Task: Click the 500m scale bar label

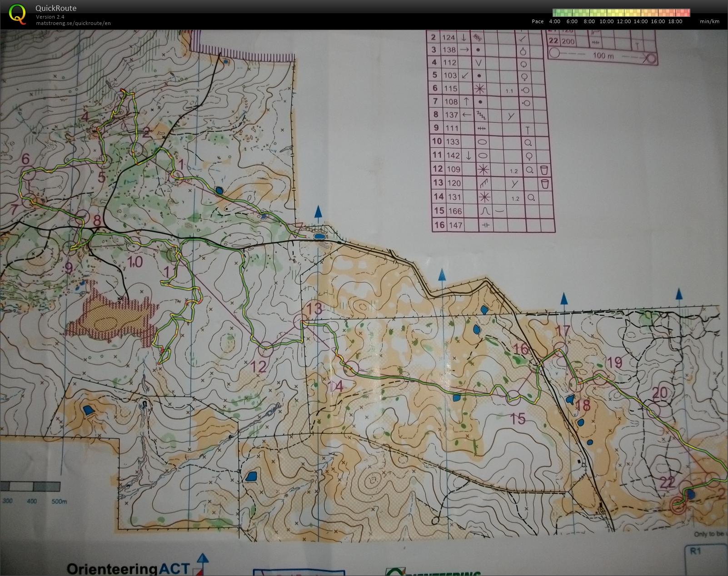Action: tap(59, 501)
